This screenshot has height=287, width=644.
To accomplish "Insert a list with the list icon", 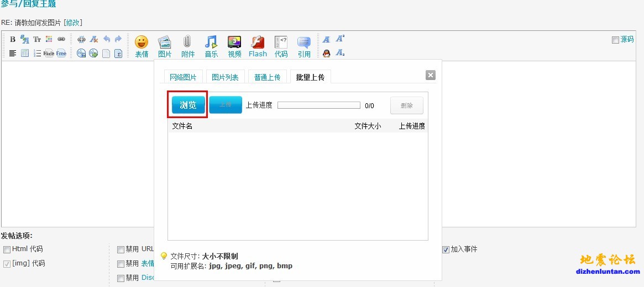I will point(37,53).
